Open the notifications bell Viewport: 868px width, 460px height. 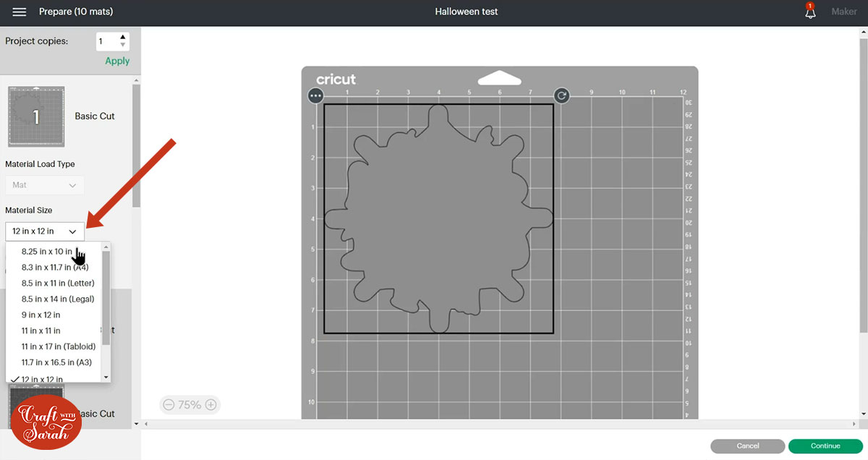point(810,12)
